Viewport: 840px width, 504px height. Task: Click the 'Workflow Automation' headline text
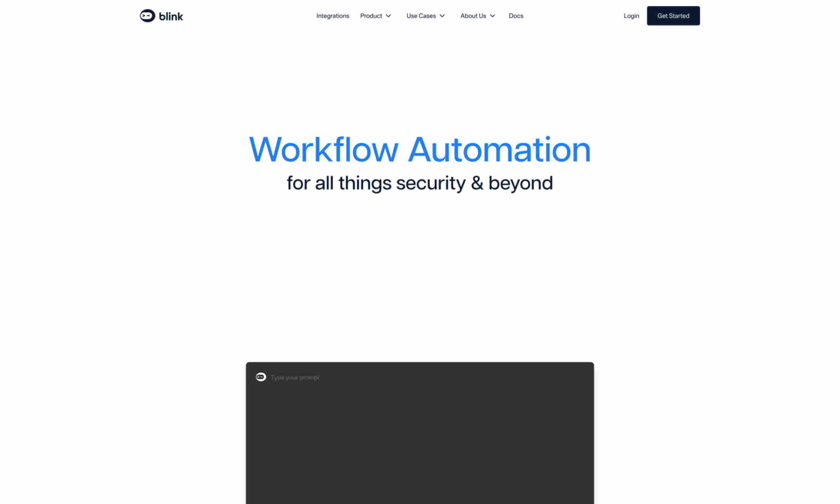(420, 149)
